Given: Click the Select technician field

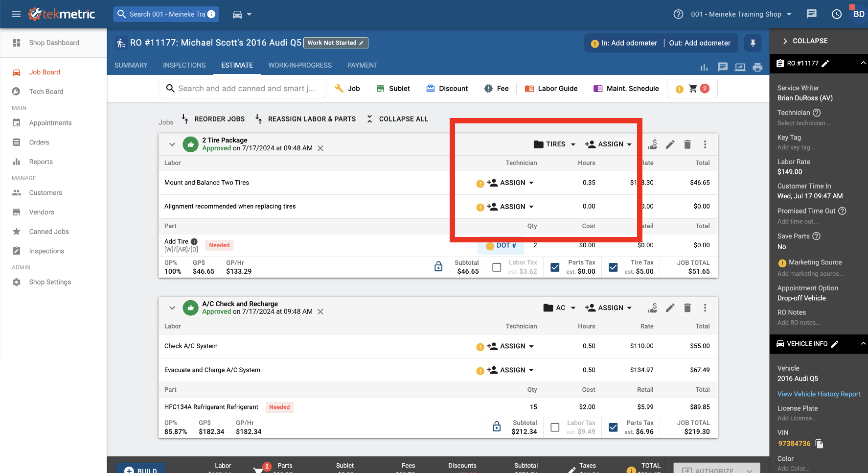Looking at the screenshot, I should pos(803,123).
